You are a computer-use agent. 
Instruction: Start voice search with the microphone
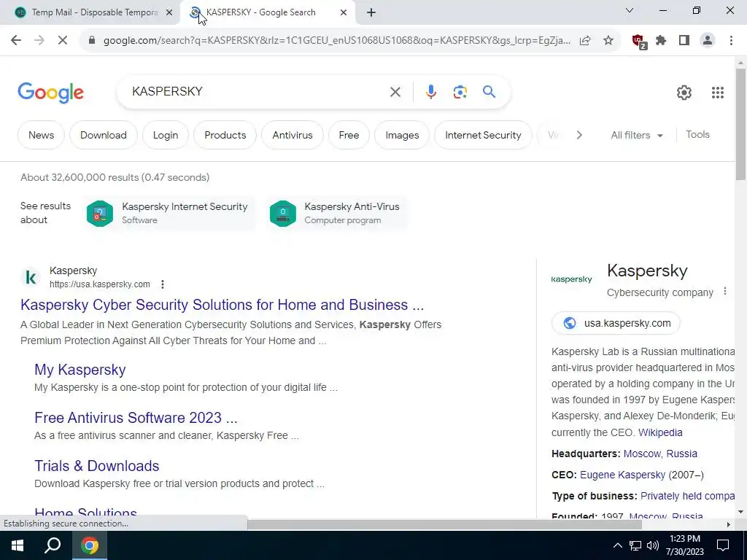[x=430, y=92]
